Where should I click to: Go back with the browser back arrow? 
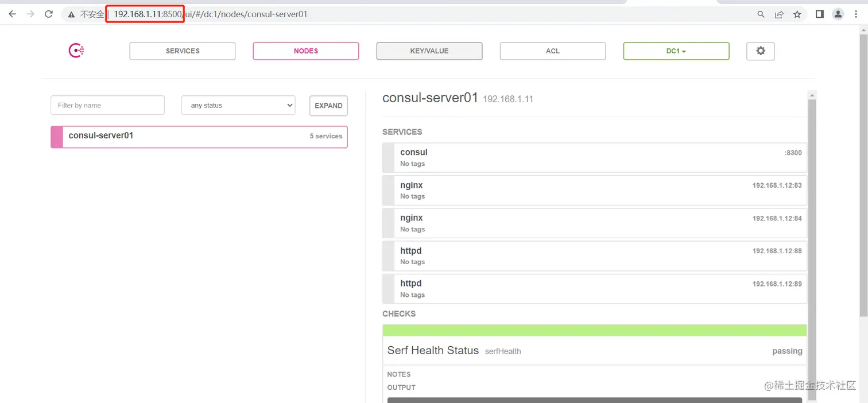coord(13,14)
